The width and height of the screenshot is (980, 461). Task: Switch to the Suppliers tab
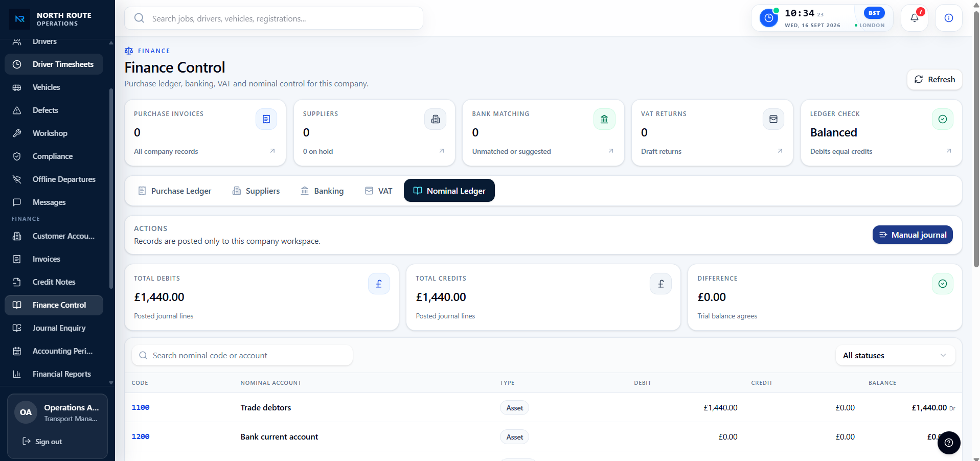tap(256, 191)
